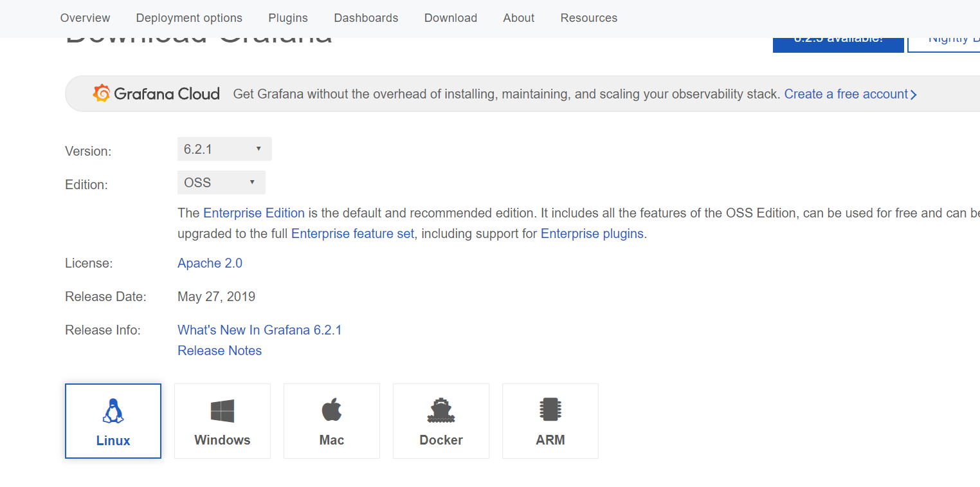Click the Release Info: label
Image resolution: width=980 pixels, height=487 pixels.
tap(103, 330)
